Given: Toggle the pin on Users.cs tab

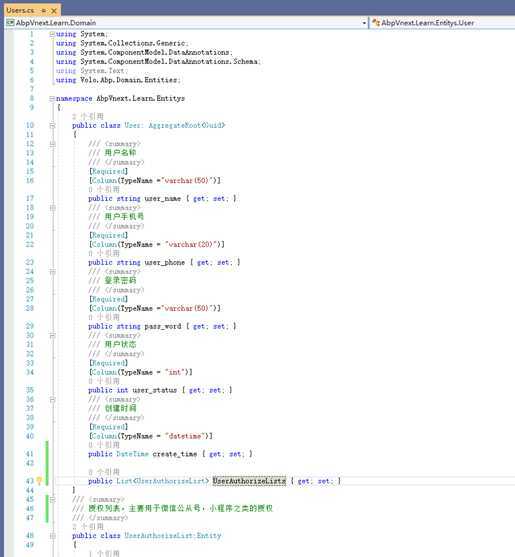Looking at the screenshot, I should (44, 11).
